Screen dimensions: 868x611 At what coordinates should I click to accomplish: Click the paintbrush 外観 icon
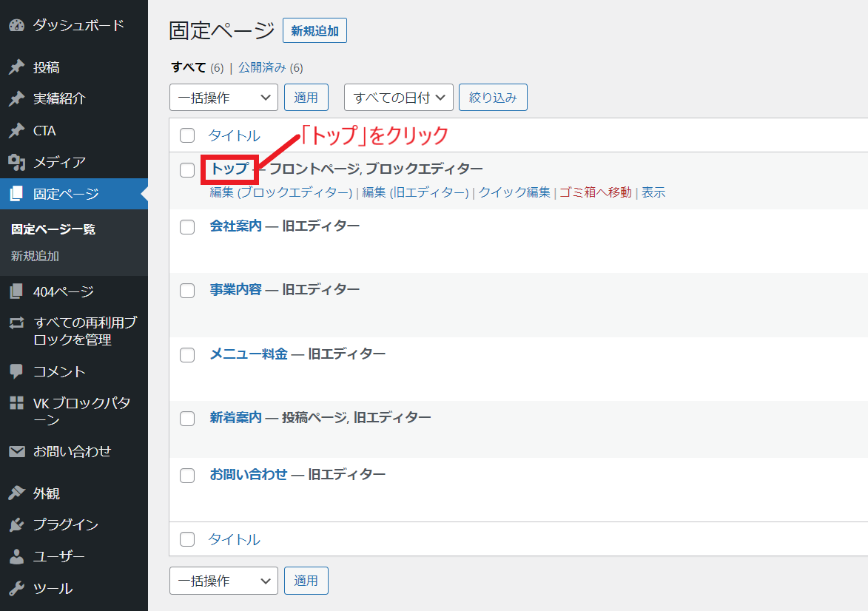click(16, 493)
